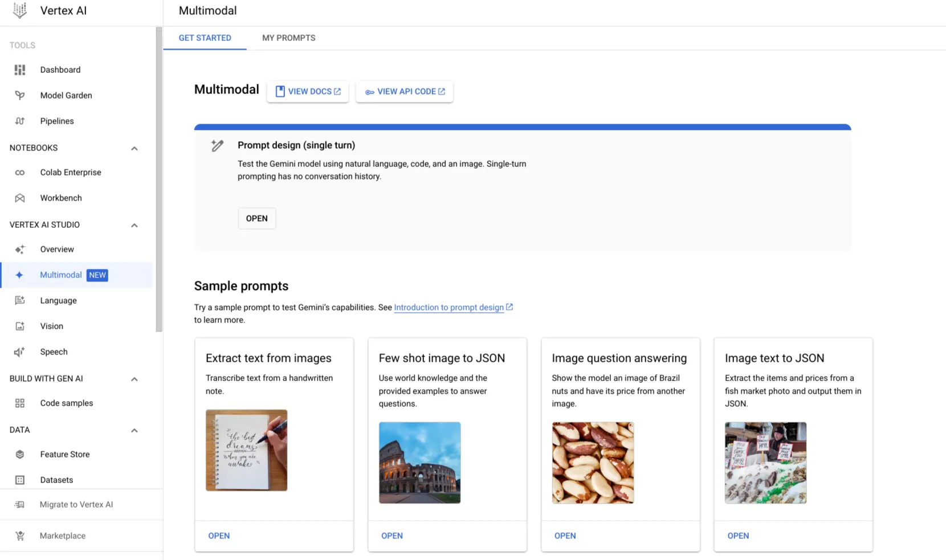
Task: Collapse the Notebooks section
Action: click(134, 148)
